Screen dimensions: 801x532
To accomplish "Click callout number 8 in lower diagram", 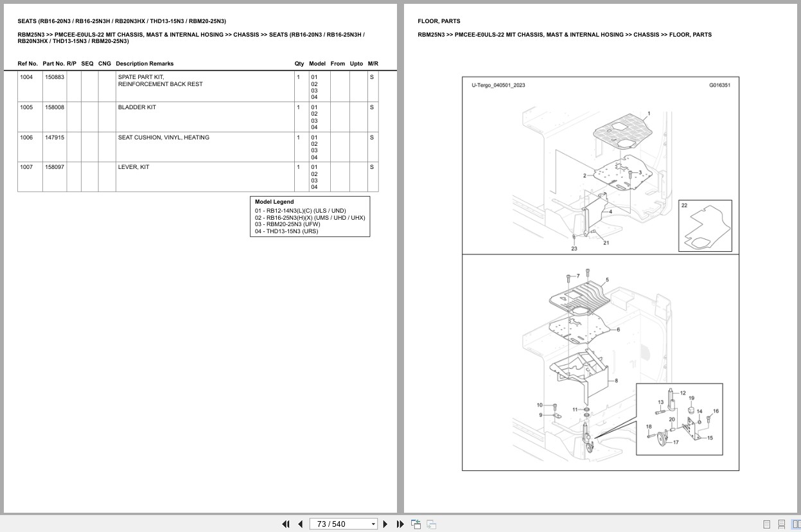I will (616, 381).
